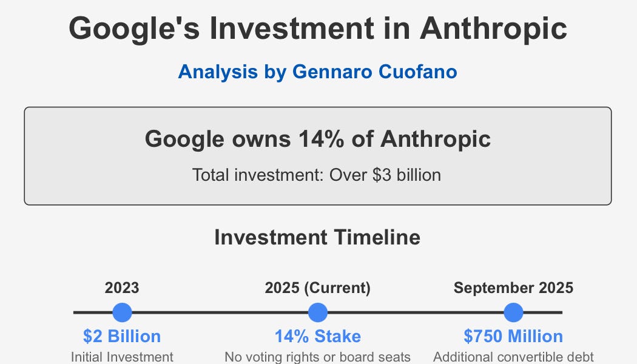Image resolution: width=637 pixels, height=364 pixels.
Task: Click the "$2 Billion" amount
Action: (122, 336)
